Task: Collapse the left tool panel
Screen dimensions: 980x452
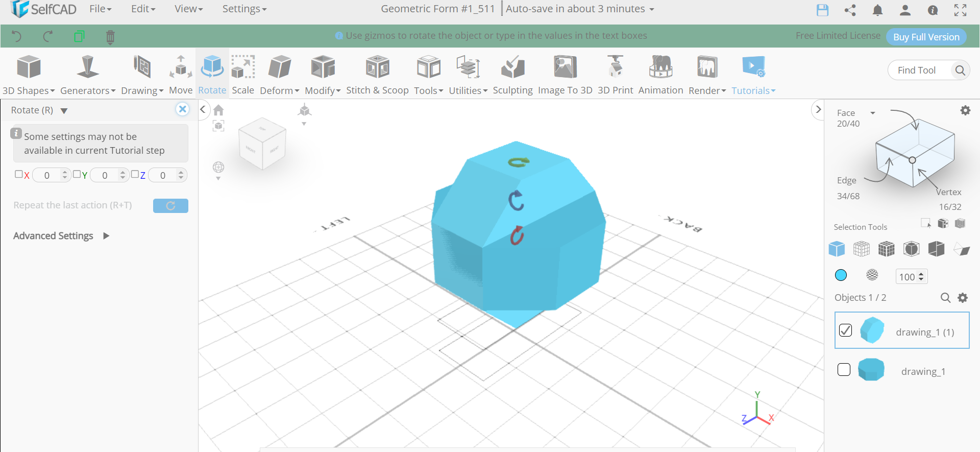Action: (x=203, y=109)
